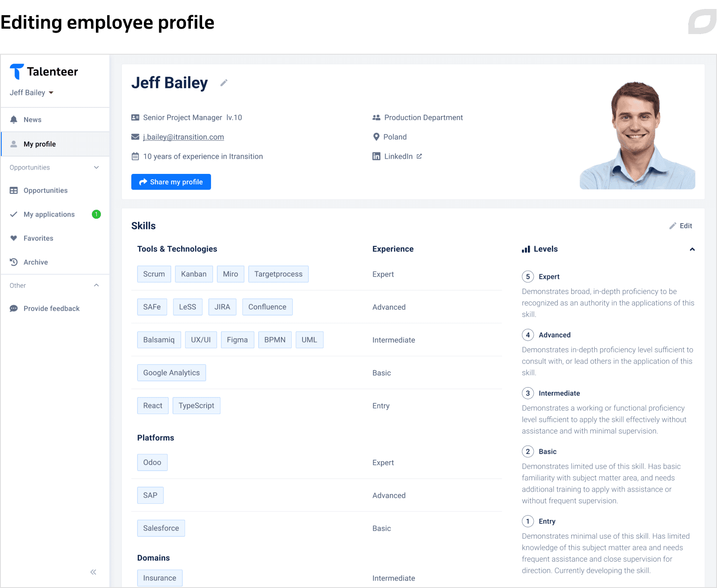Click the email envelope icon
The height and width of the screenshot is (588, 717).
[x=135, y=137]
